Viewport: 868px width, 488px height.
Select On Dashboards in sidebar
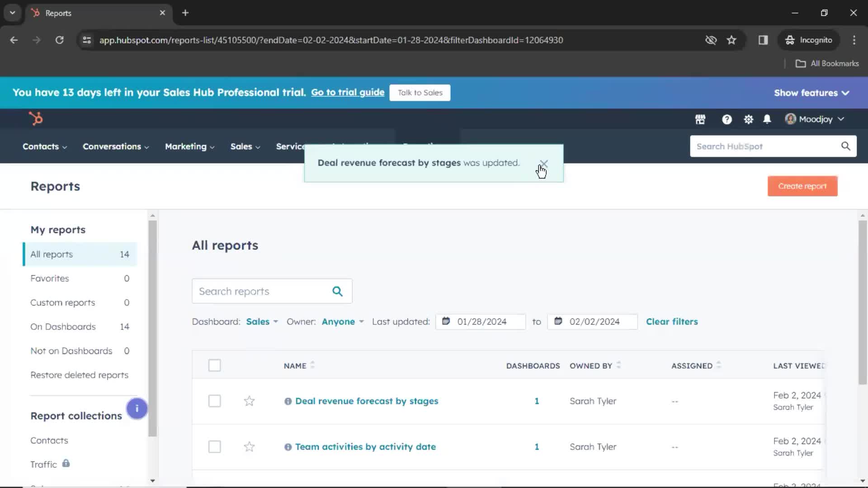(x=80, y=327)
